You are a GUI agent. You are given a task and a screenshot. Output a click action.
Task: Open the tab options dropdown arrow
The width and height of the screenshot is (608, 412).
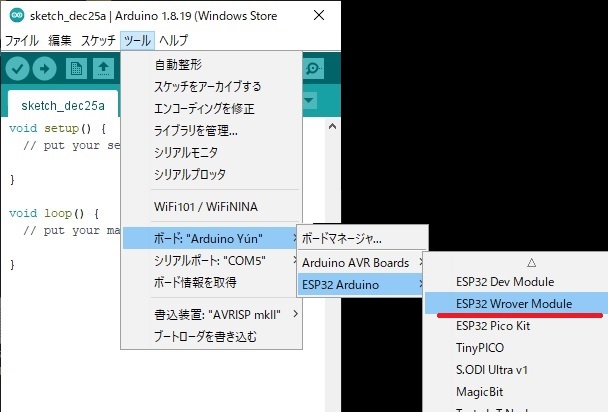coord(309,101)
